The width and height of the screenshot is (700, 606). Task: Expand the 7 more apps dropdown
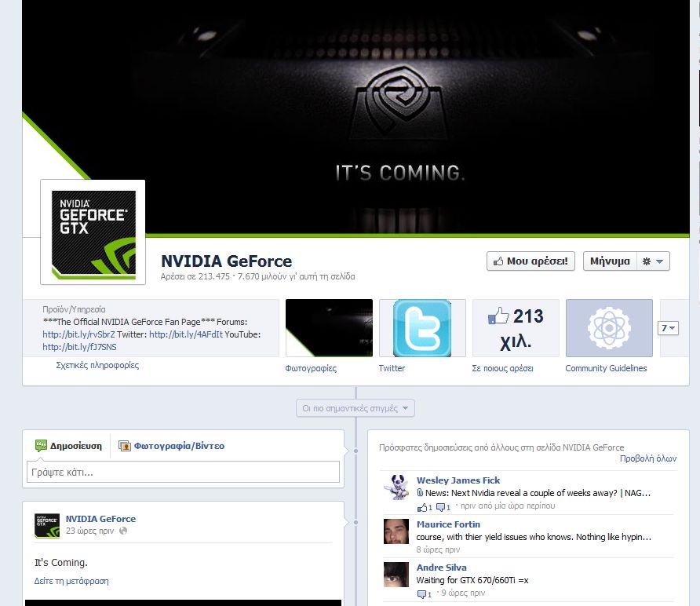tap(668, 328)
